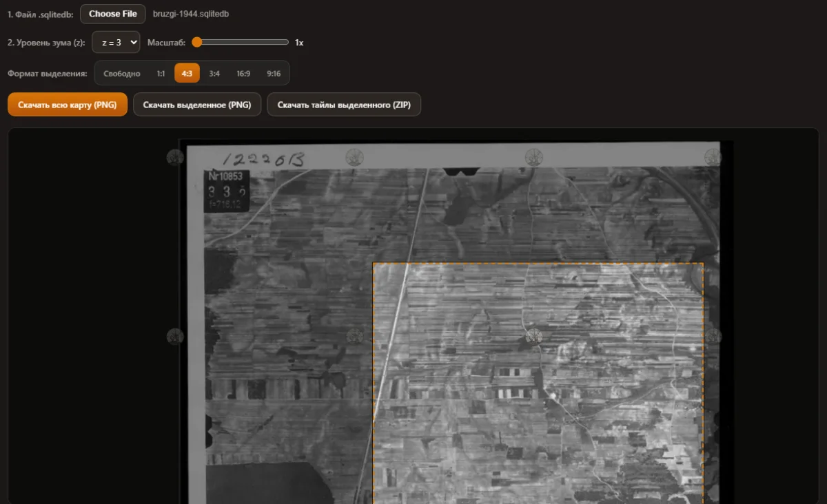This screenshot has width=827, height=504.
Task: Select the 9:16 selection format
Action: pos(274,73)
